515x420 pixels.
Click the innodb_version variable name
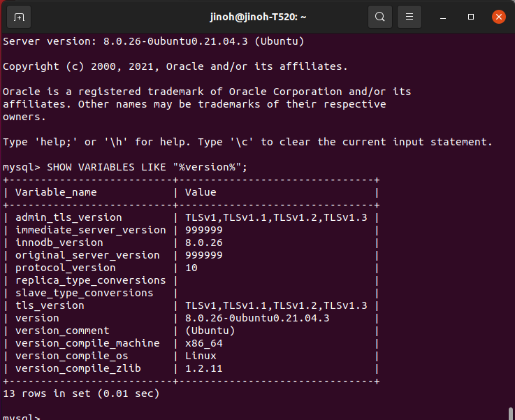coord(59,242)
